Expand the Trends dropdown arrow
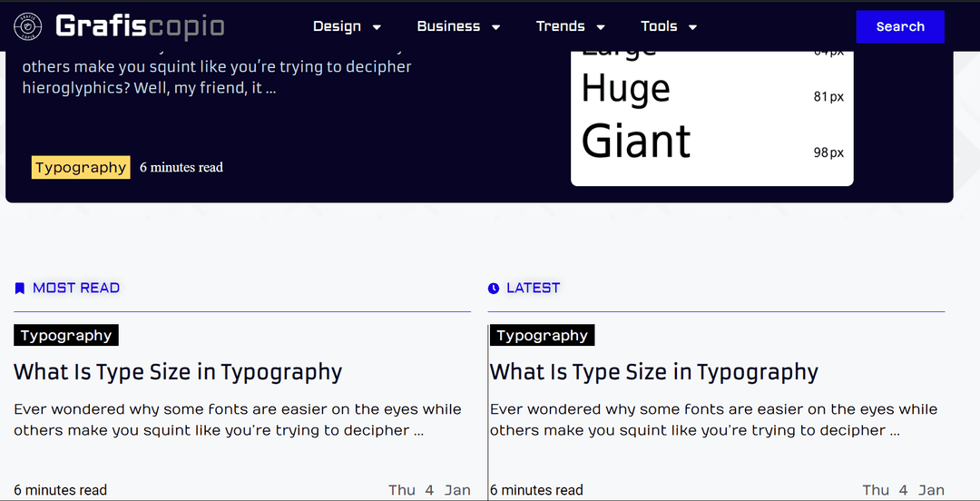The image size is (980, 501). click(600, 27)
